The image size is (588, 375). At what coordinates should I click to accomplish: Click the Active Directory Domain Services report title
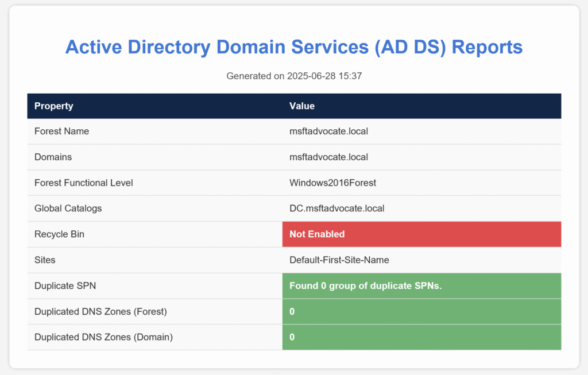tap(294, 47)
